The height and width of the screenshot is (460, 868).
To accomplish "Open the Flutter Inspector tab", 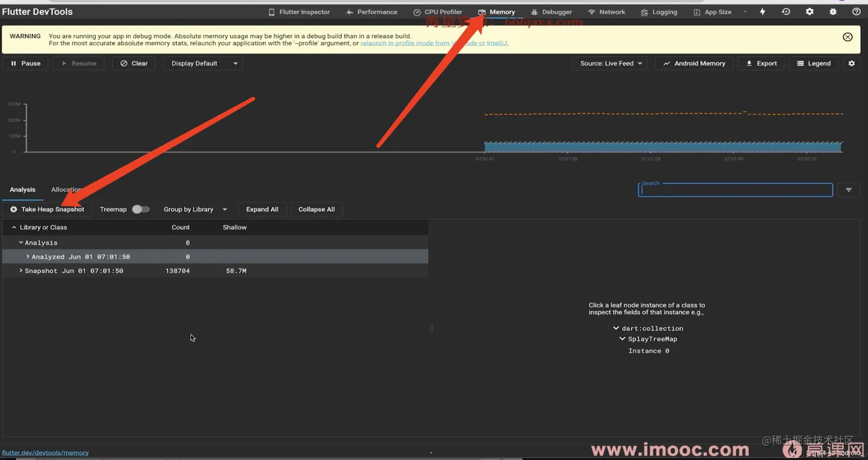I will pos(299,11).
